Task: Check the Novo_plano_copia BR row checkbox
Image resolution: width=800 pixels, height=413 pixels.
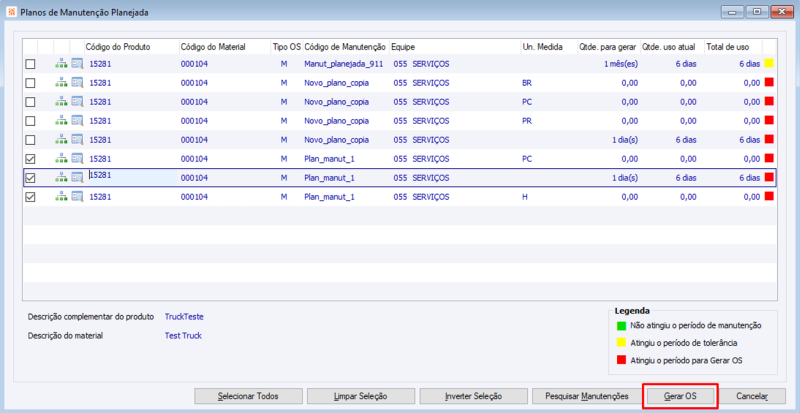Action: click(31, 83)
